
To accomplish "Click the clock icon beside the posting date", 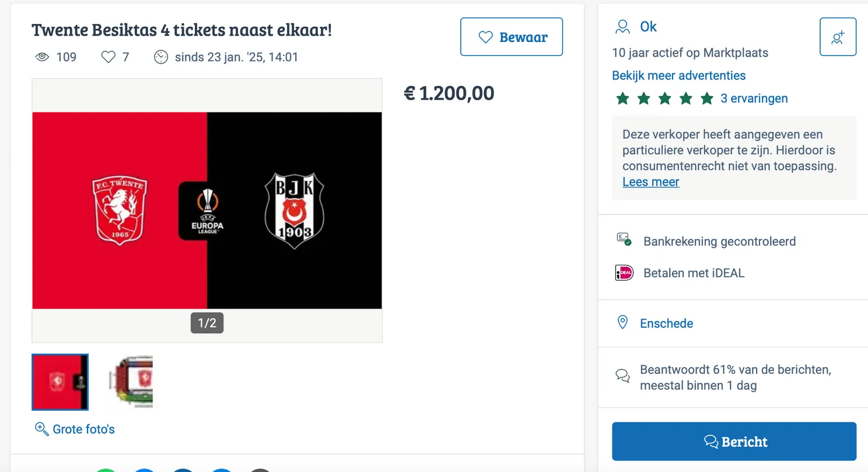I will [161, 57].
